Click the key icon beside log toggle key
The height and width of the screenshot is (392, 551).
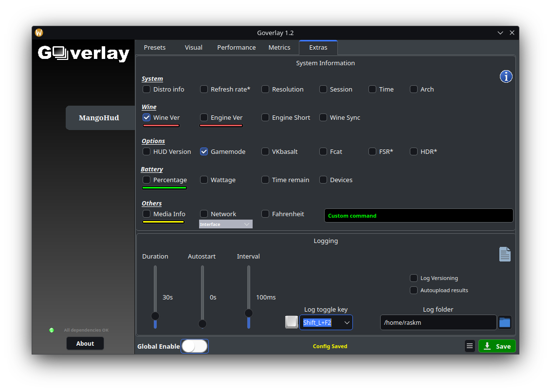[291, 322]
